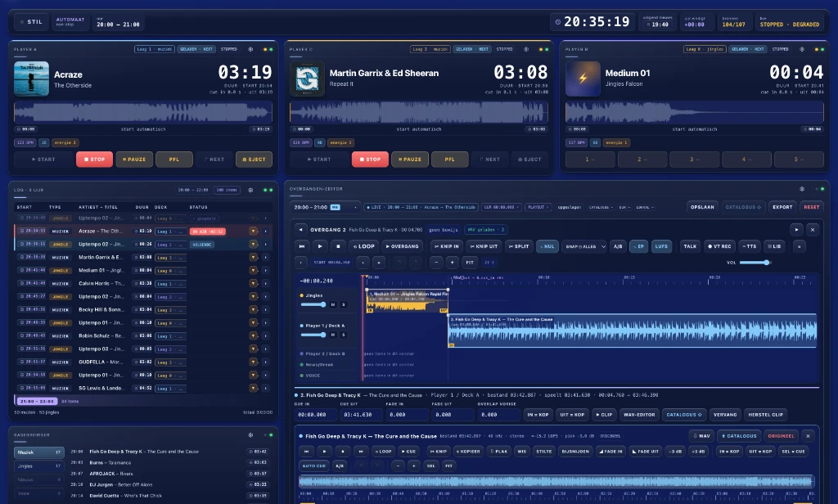This screenshot has width=838, height=504.
Task: Open the log panel settings gear
Action: point(250,190)
